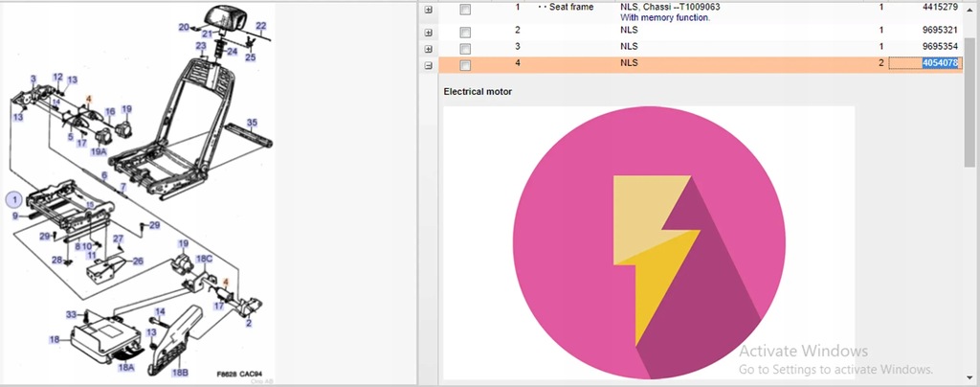The image size is (980, 387).
Task: Collapse the highlighted row 4 details
Action: point(428,65)
